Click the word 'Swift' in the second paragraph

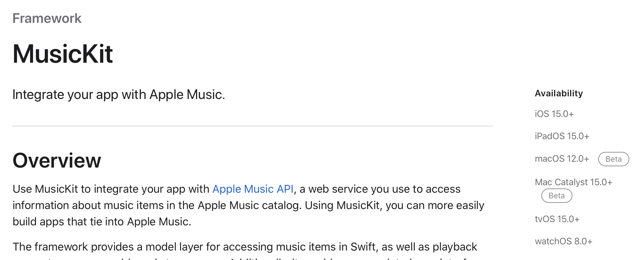363,247
